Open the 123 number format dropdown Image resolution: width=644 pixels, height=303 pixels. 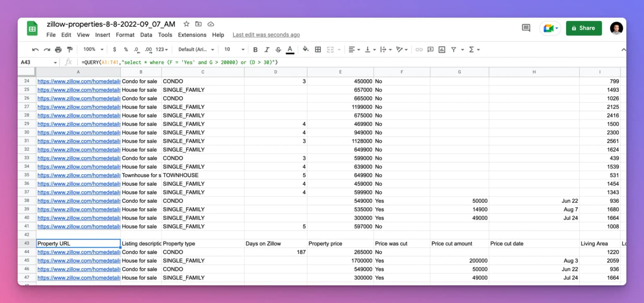(x=162, y=50)
